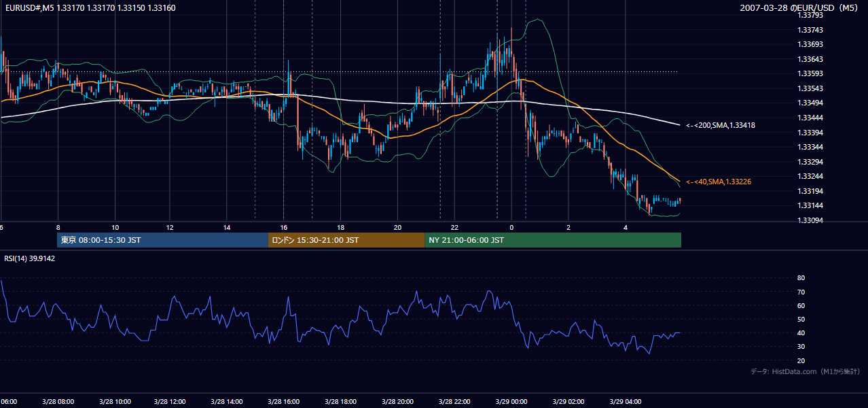Click the RSI scale value 30
Image resolution: width=868 pixels, height=408 pixels.
pos(801,347)
